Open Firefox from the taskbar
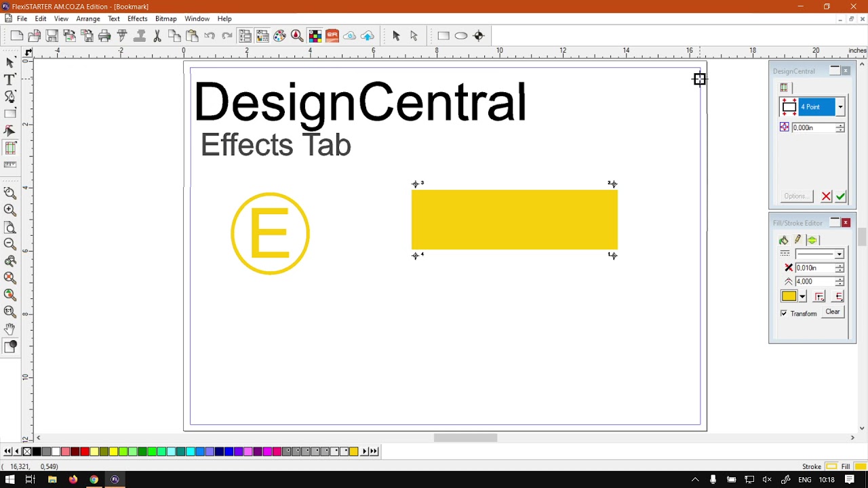Viewport: 868px width, 488px height. pos(73,480)
